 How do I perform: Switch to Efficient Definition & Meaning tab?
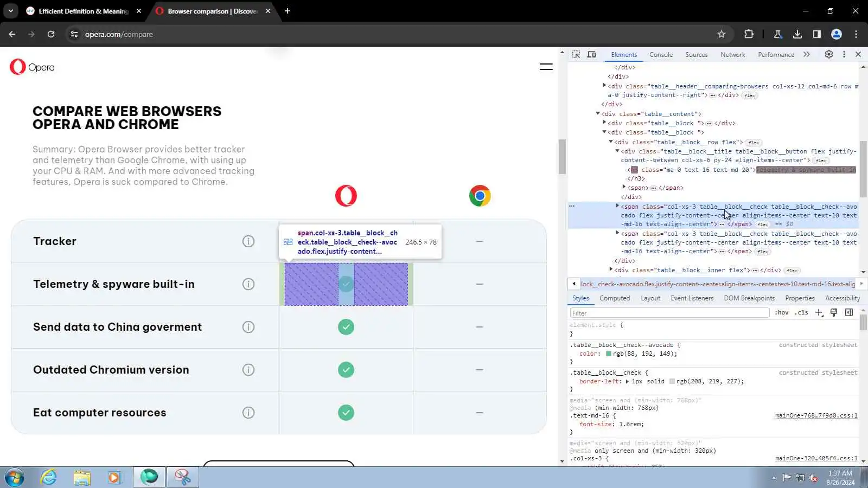(84, 11)
